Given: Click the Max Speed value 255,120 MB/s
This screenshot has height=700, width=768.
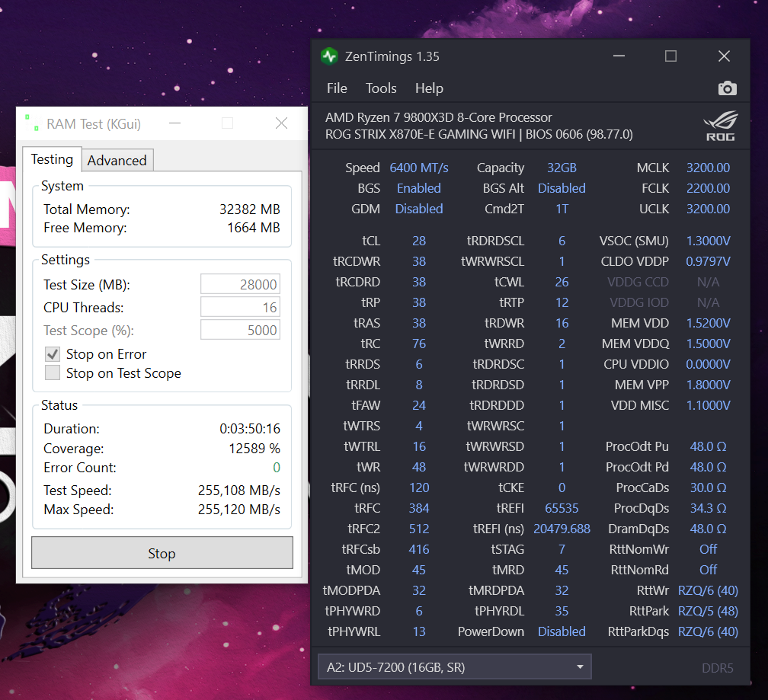Looking at the screenshot, I should point(239,510).
